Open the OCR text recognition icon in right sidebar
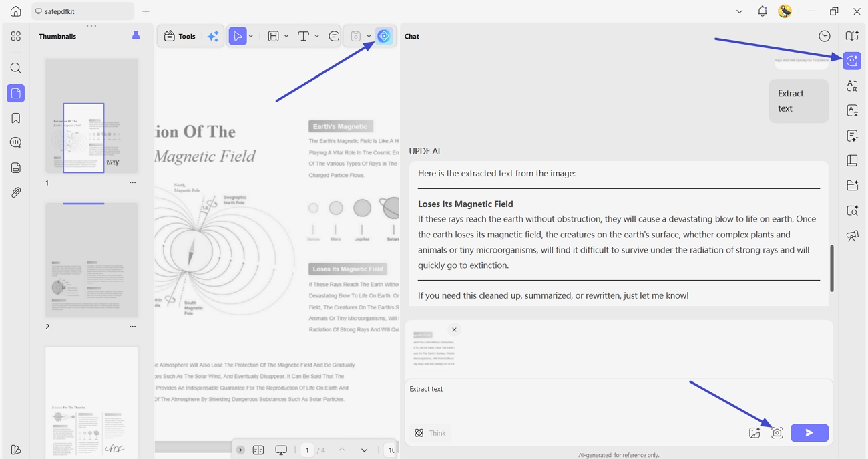Viewport: 868px width, 459px height. (852, 111)
